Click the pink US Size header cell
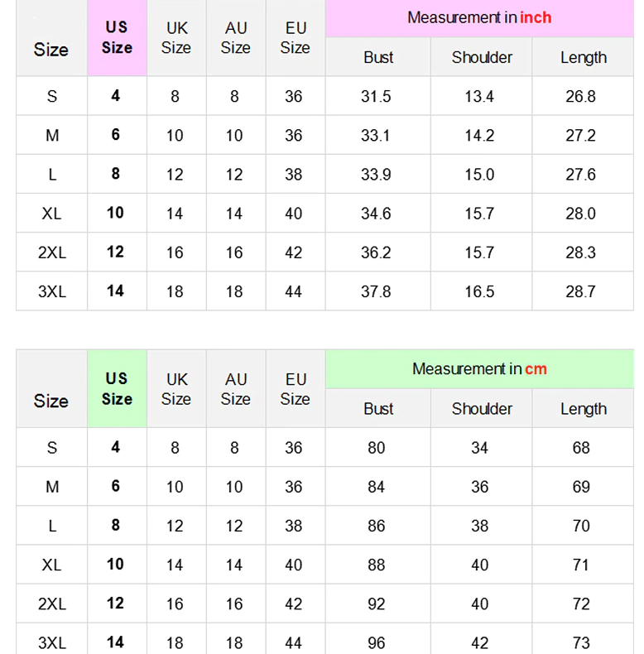The height and width of the screenshot is (654, 644). click(117, 38)
